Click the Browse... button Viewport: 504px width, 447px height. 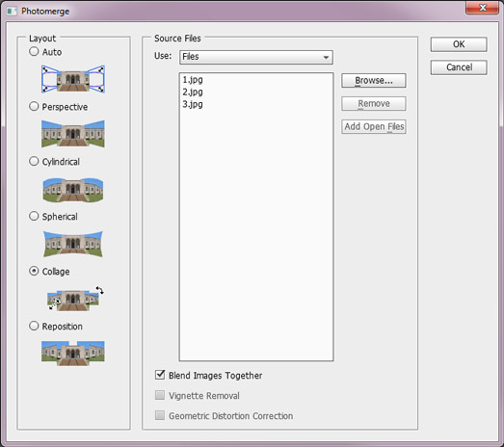tap(374, 80)
